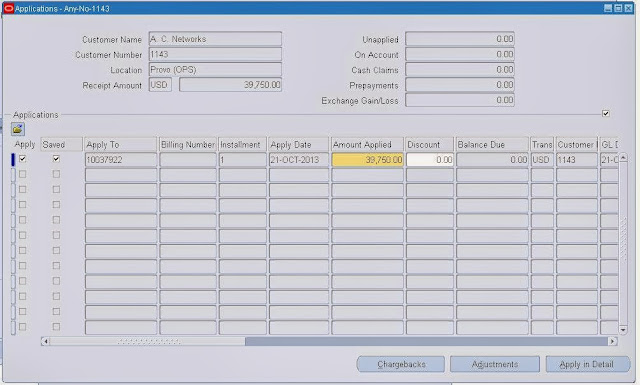Uncheck Apply checkbox for transaction 10037922

point(22,159)
